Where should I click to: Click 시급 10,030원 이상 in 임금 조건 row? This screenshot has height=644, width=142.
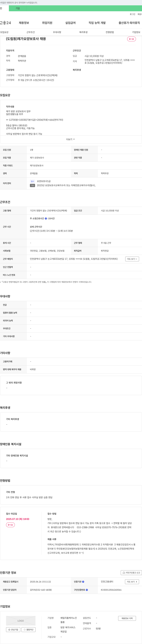click(x=110, y=211)
